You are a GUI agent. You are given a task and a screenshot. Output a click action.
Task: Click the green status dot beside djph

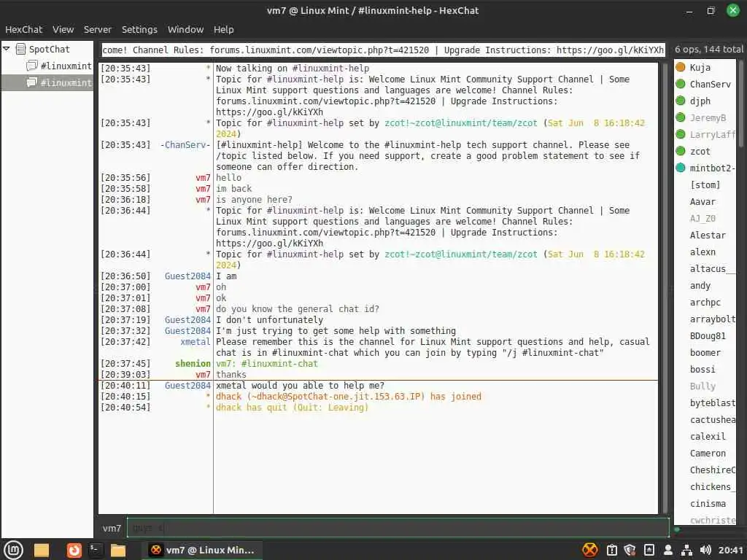(x=681, y=101)
